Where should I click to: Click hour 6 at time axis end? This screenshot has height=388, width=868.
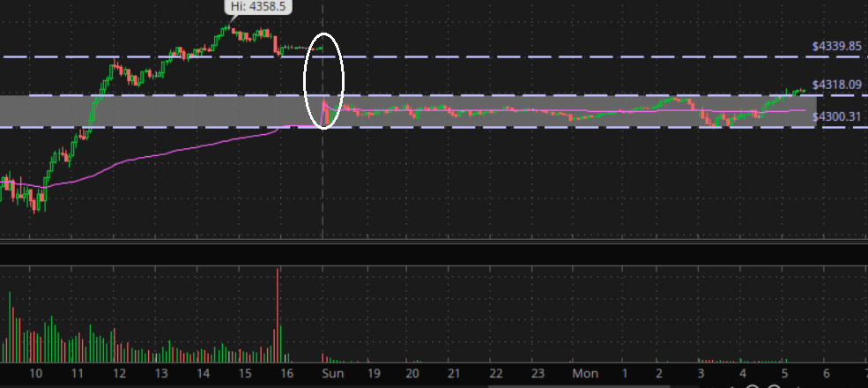826,373
